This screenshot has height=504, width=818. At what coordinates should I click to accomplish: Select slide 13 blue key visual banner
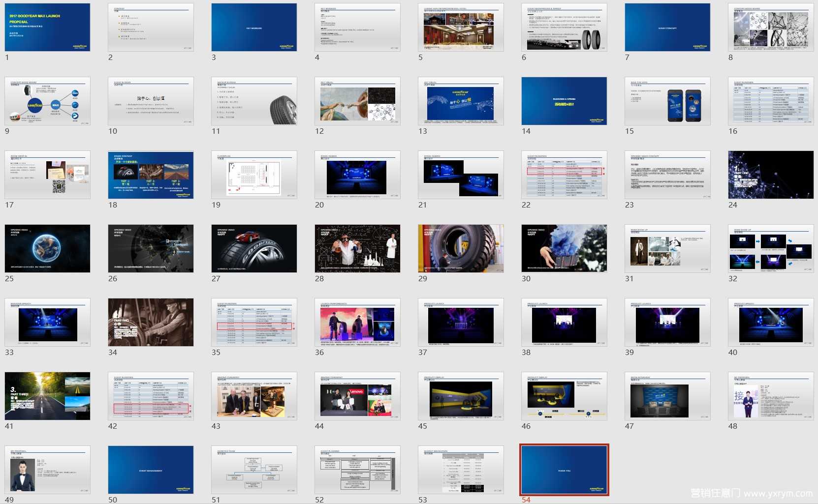click(461, 101)
